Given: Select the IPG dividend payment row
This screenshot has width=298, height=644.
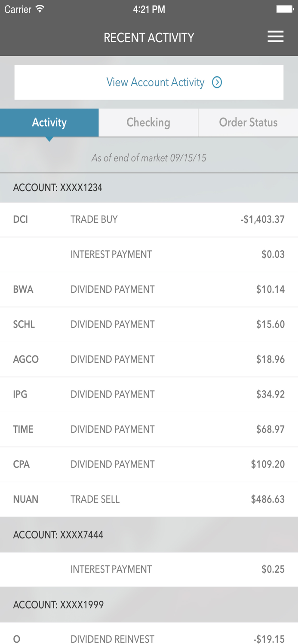Looking at the screenshot, I should pos(149,394).
